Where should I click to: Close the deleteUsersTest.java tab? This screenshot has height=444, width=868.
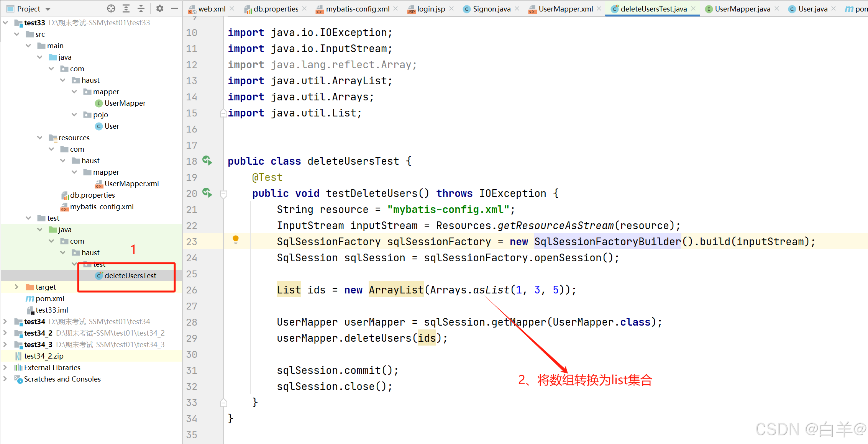pyautogui.click(x=693, y=8)
